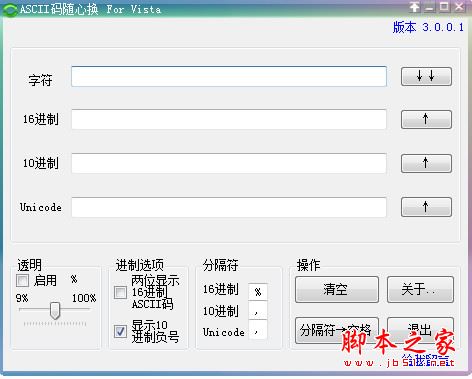
Task: Click the 进制选项 group title
Action: pyautogui.click(x=140, y=265)
